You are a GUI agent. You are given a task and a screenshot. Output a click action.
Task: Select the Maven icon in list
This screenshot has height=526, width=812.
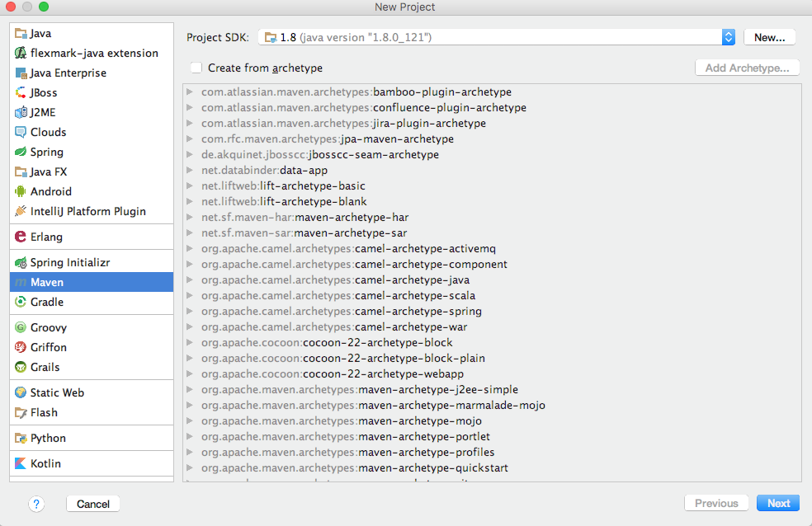tap(21, 283)
